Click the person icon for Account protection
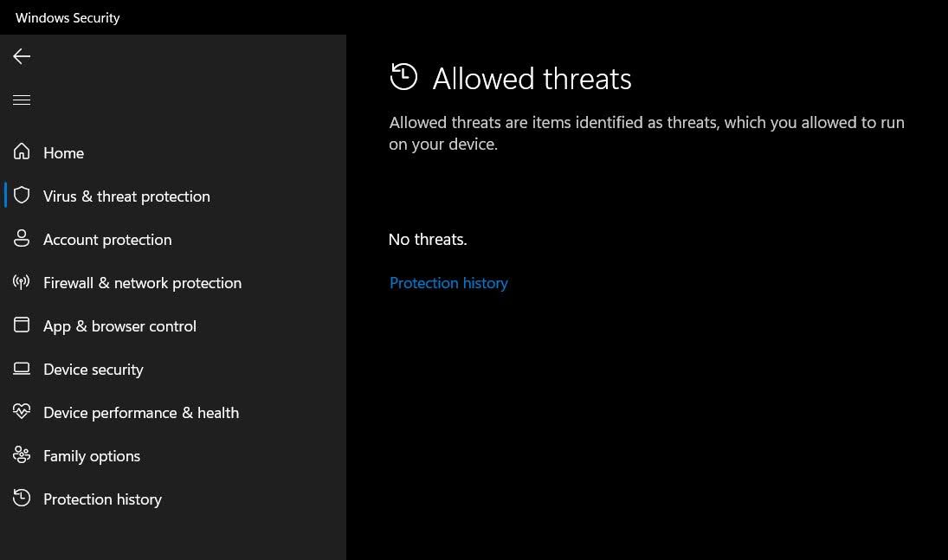This screenshot has width=948, height=560. 21,238
